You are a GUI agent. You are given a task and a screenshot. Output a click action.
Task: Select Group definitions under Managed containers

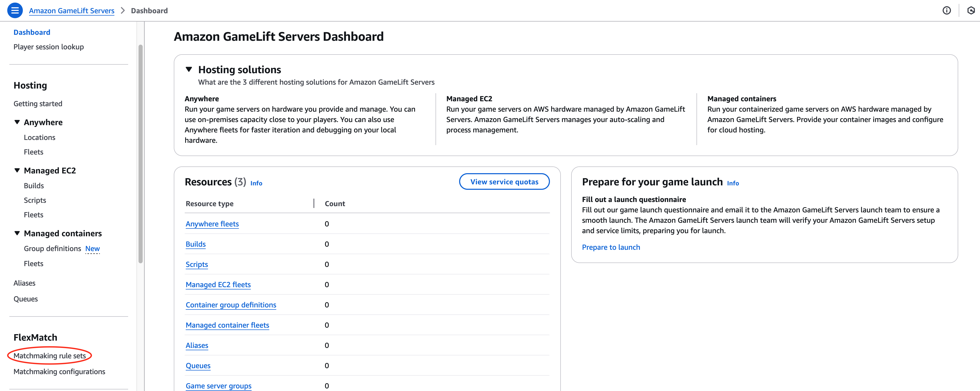[x=52, y=249]
